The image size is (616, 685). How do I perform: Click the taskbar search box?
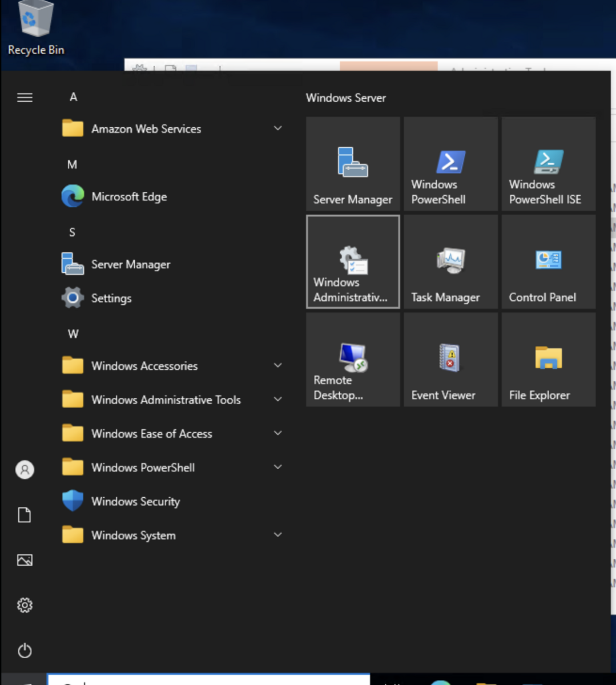[209, 679]
